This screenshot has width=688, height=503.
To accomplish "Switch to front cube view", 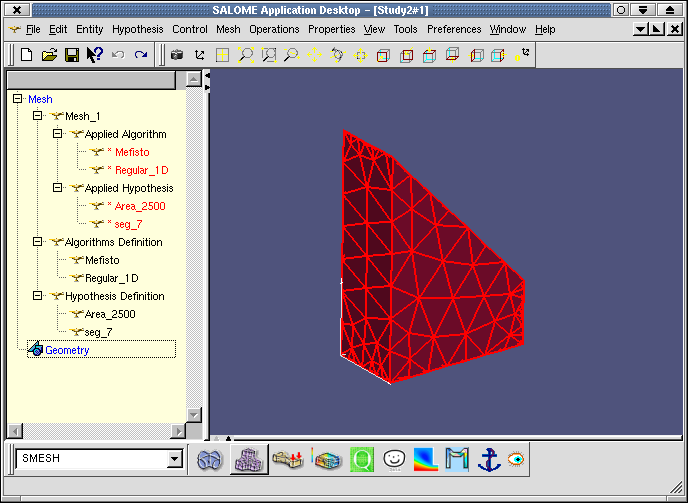I will click(383, 55).
